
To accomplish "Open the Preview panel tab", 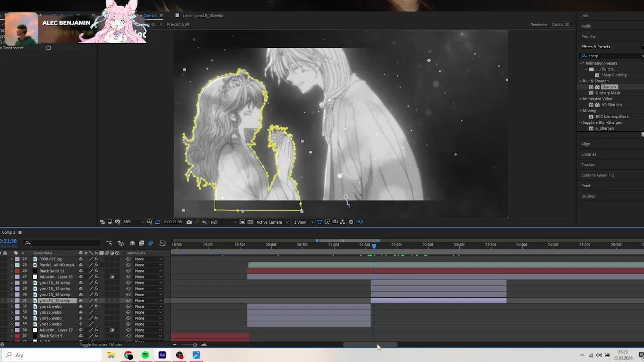I will click(588, 37).
